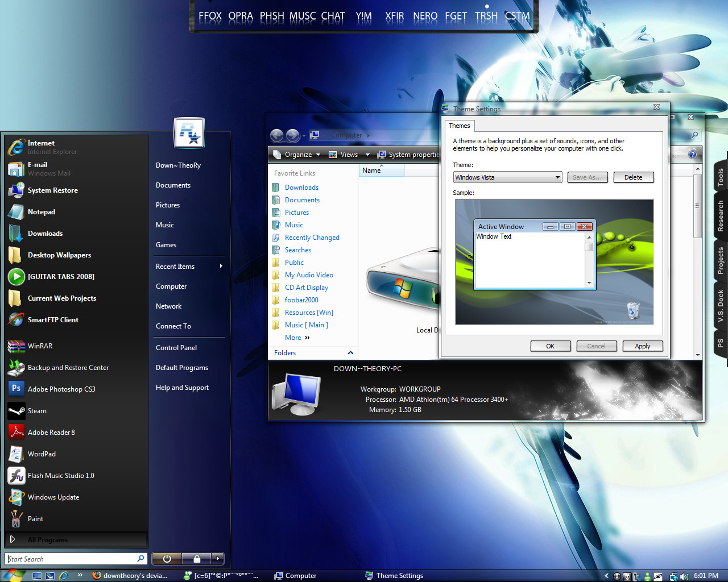The width and height of the screenshot is (728, 582).
Task: Click Apply in Theme Settings
Action: point(643,346)
